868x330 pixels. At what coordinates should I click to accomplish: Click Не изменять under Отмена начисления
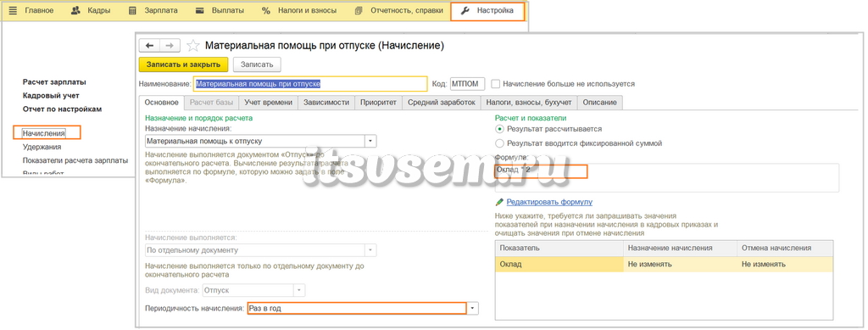784,264
